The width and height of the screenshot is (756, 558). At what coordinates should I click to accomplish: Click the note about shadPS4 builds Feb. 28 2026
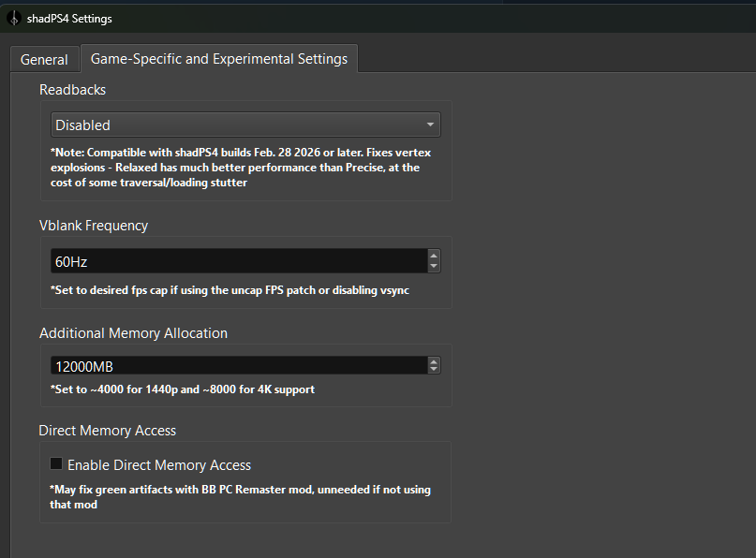pyautogui.click(x=241, y=168)
